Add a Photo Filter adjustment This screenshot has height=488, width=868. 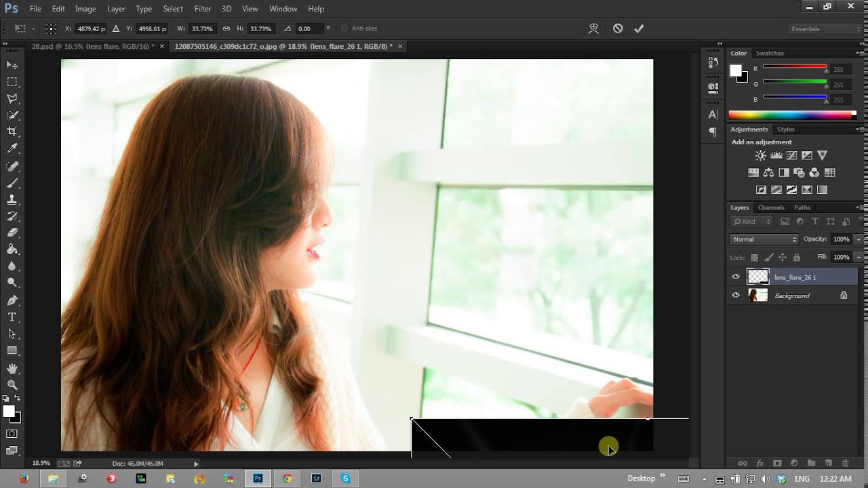coord(799,173)
